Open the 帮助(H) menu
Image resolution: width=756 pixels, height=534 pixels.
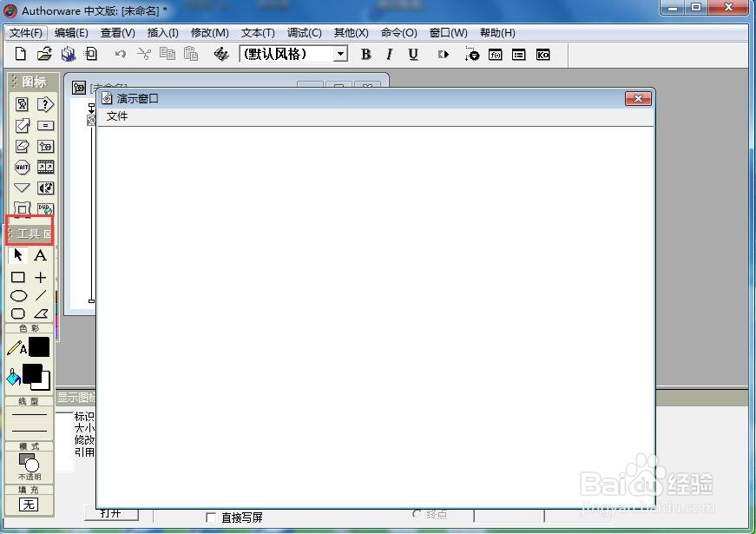pyautogui.click(x=497, y=33)
